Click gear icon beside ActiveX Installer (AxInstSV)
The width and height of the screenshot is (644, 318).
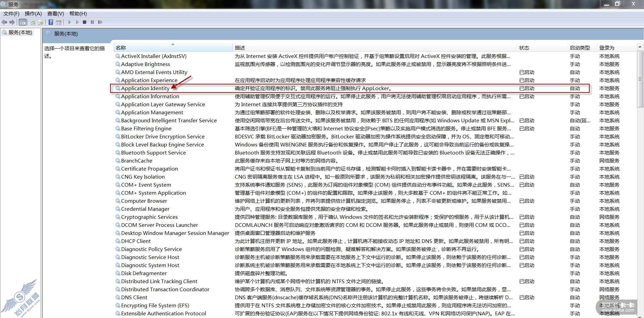[x=118, y=56]
